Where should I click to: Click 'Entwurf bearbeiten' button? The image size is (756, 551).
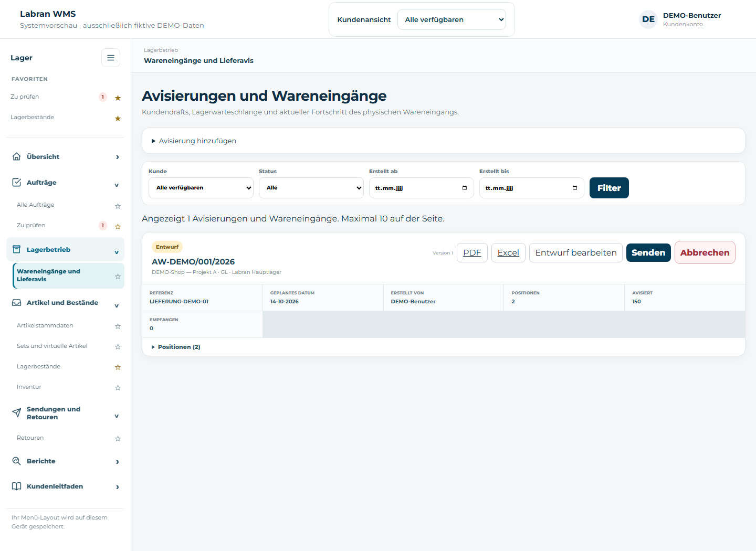(576, 252)
